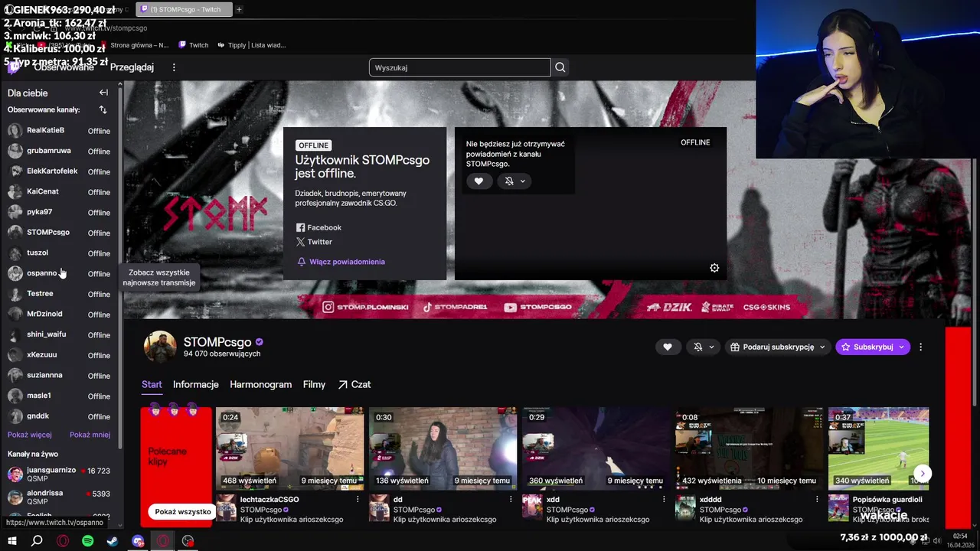Open channel three-dot options menu
This screenshot has height=551, width=980.
coord(921,347)
